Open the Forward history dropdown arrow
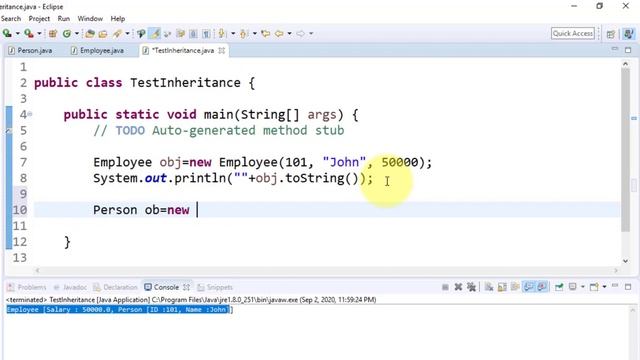Screen dimensions: 640x360 click(311, 33)
